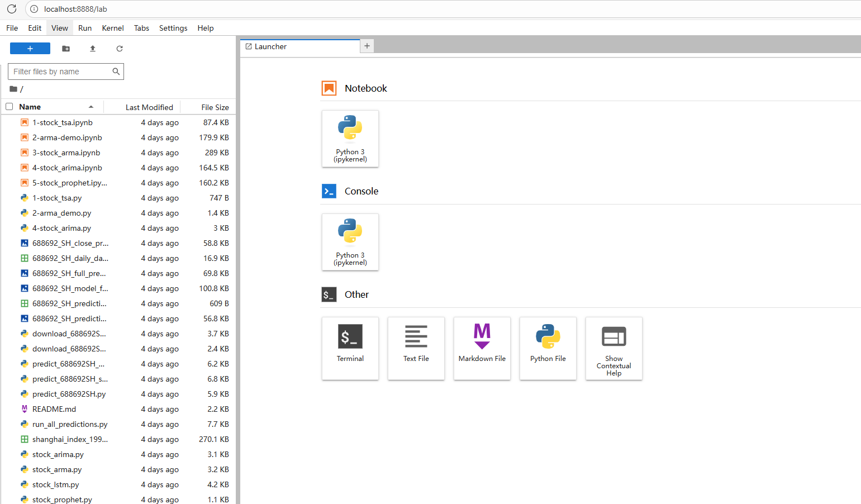Select notebook icon of 1-stock_tsa.ipynb
The width and height of the screenshot is (861, 504).
[x=25, y=122]
